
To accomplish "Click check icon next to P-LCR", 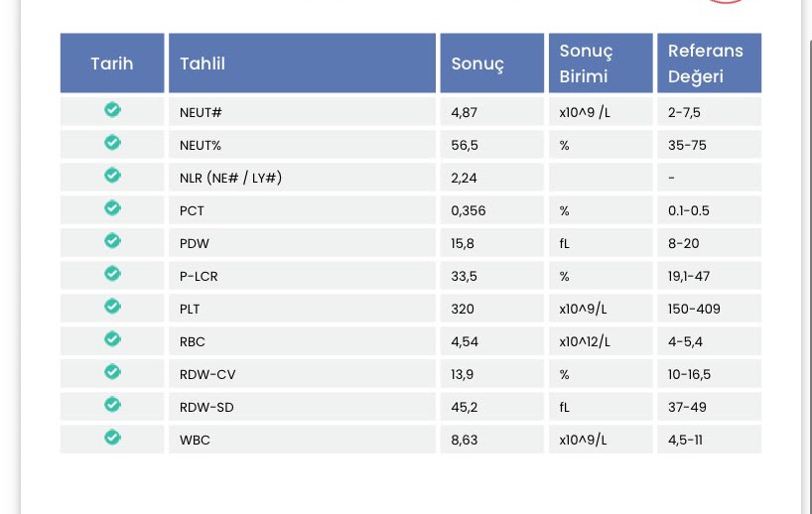I will click(x=112, y=274).
